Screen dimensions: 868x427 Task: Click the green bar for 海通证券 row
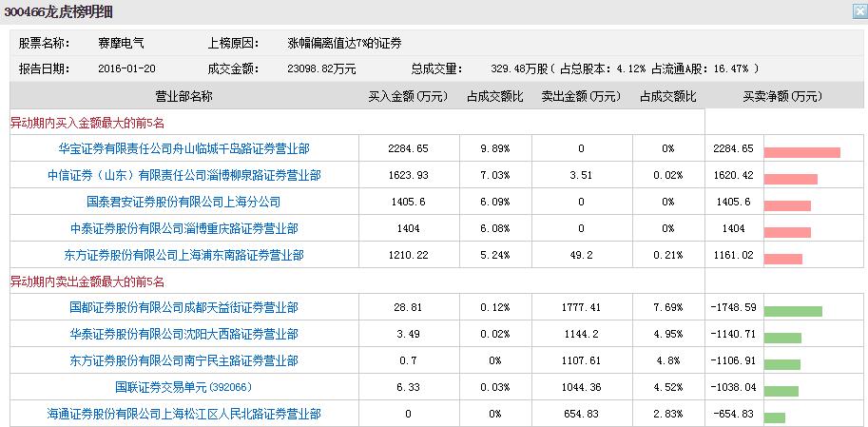[x=775, y=417]
